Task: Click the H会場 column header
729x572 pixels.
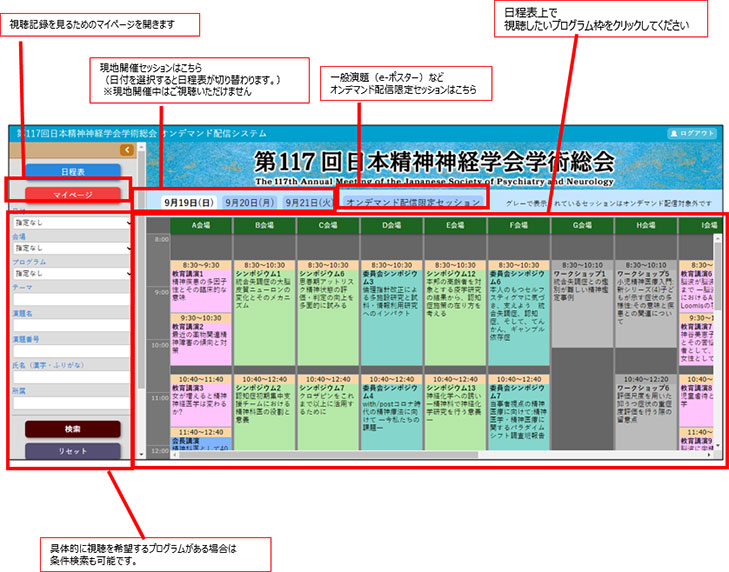Action: pyautogui.click(x=646, y=225)
